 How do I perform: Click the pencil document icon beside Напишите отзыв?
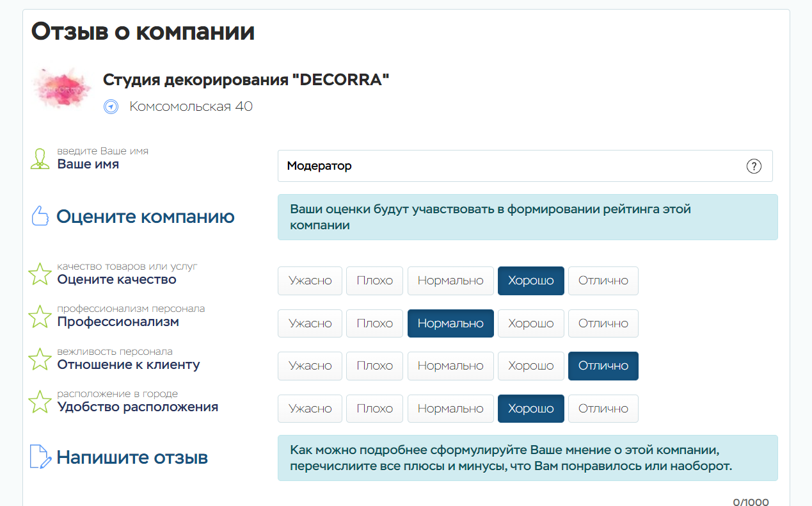40,457
